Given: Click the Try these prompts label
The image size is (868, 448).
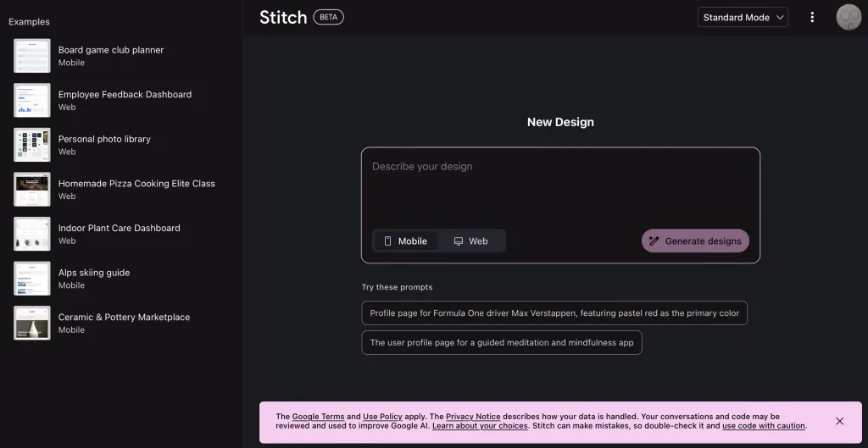Looking at the screenshot, I should [397, 287].
